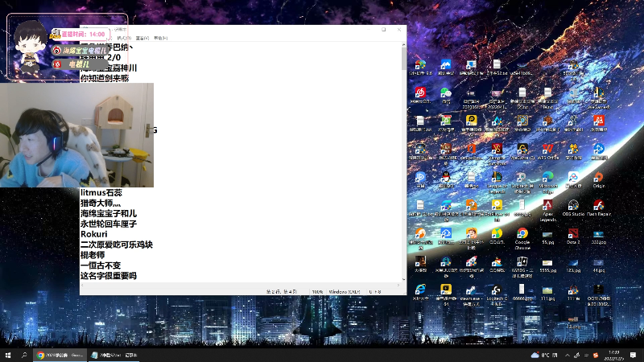This screenshot has height=362, width=644.
Task: Open the 66666.jpg file on the desktop
Action: point(522,292)
